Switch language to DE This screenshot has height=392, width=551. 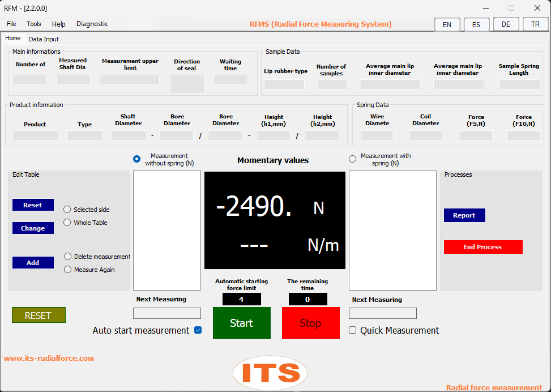[506, 24]
